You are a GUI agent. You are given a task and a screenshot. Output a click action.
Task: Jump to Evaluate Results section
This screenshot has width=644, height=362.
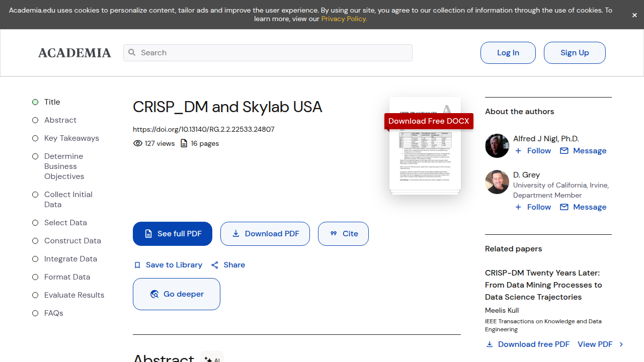coord(74,295)
